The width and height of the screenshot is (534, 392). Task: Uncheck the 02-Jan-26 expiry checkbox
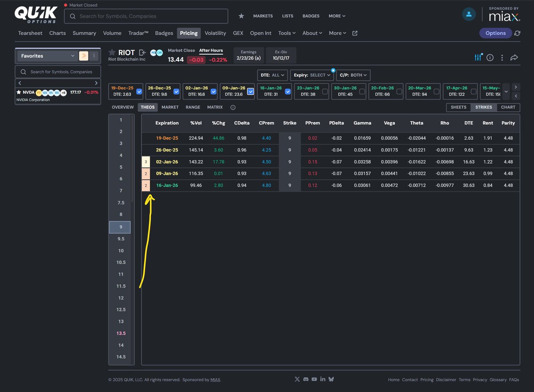pos(214,91)
